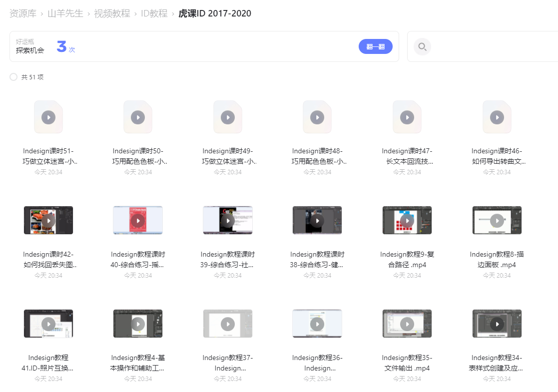The height and width of the screenshot is (392, 558).
Task: Play the Indesign教程37-Indesign video
Action: pos(228,323)
